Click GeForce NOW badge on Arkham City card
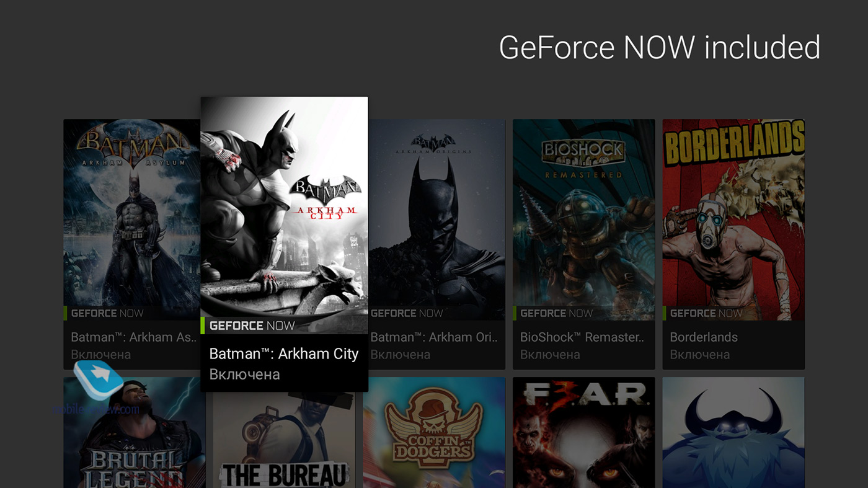 [252, 326]
